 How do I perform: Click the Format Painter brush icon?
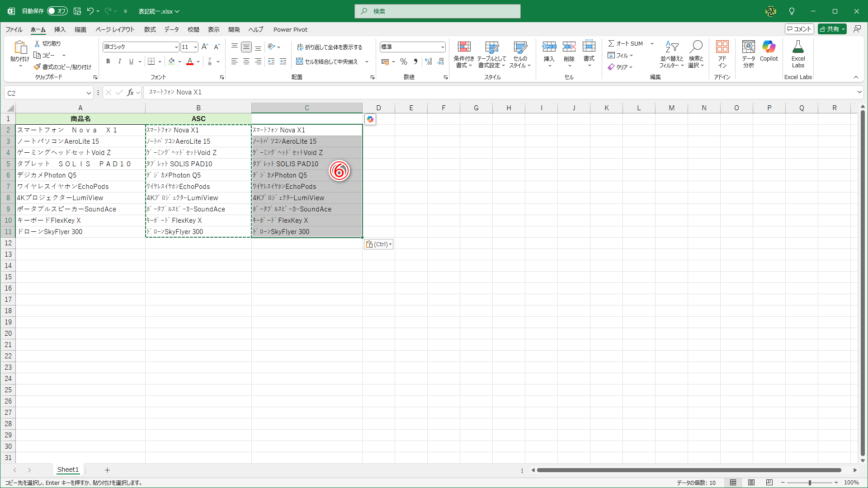pyautogui.click(x=37, y=67)
